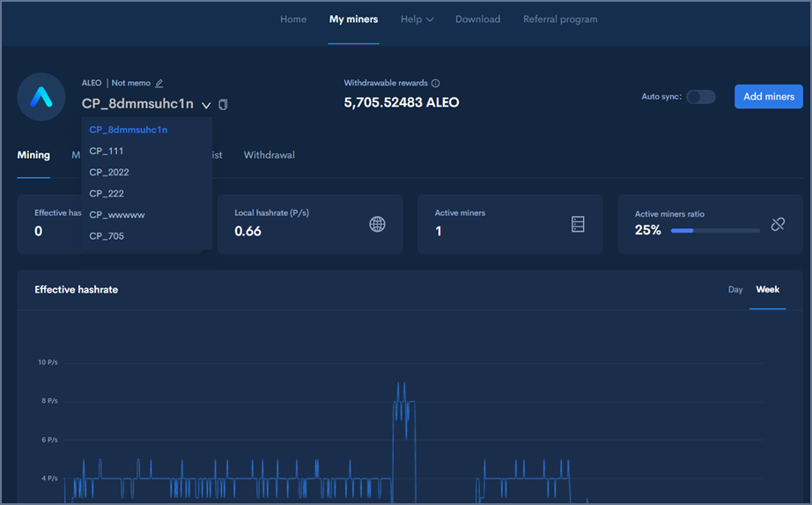Screen dimensions: 812x505
Task: Open the Referral program link
Action: pyautogui.click(x=560, y=19)
